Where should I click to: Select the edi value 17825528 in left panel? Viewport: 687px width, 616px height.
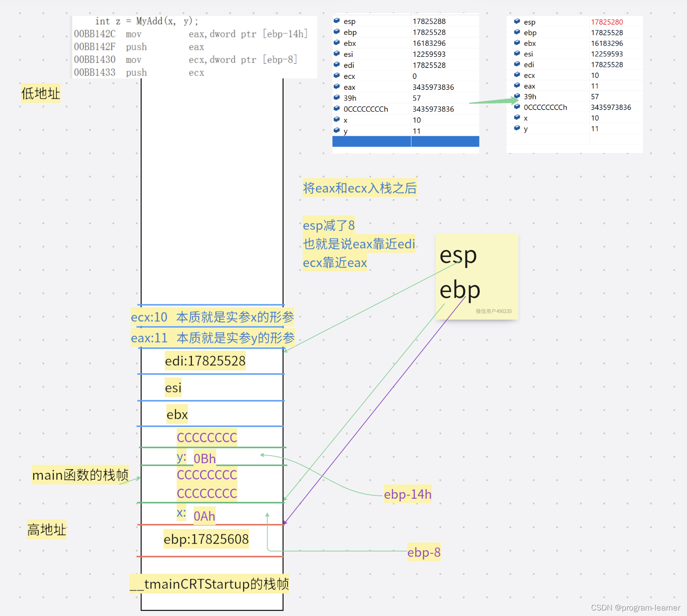[x=429, y=65]
